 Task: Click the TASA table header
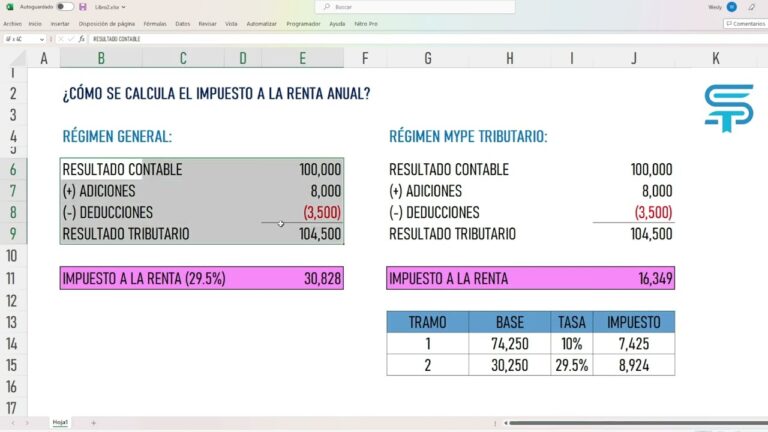coord(572,322)
